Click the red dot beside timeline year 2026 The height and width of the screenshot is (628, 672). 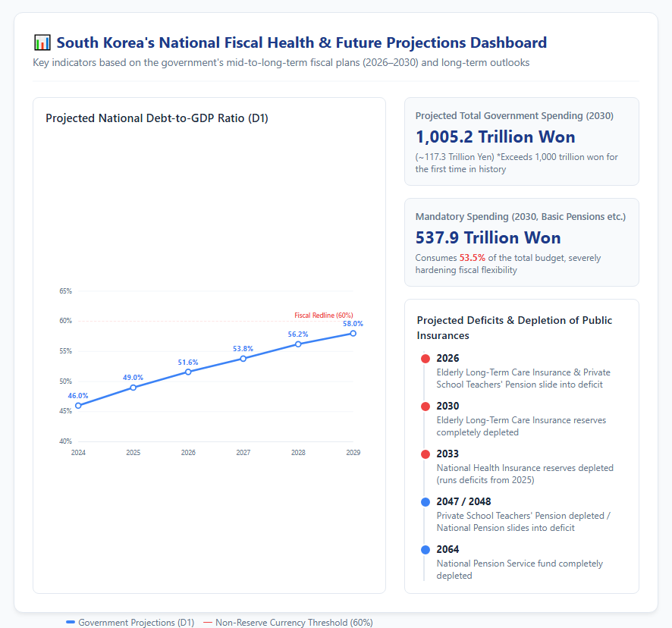[425, 359]
